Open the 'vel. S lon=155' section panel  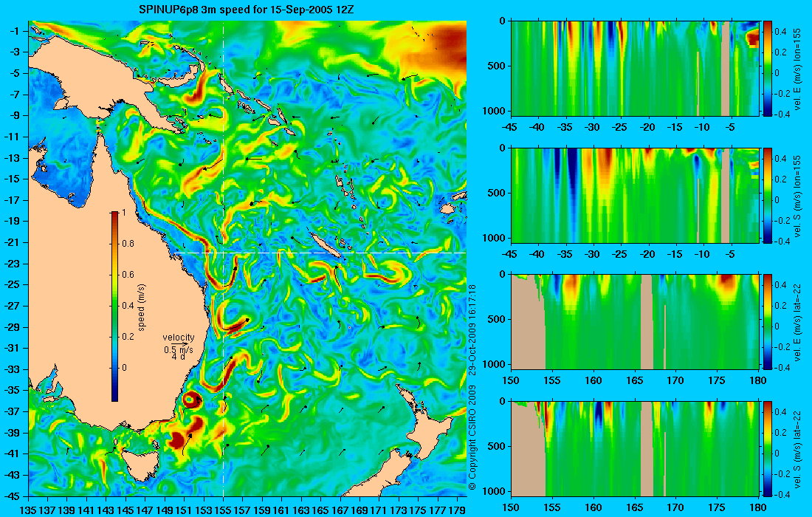(x=635, y=195)
